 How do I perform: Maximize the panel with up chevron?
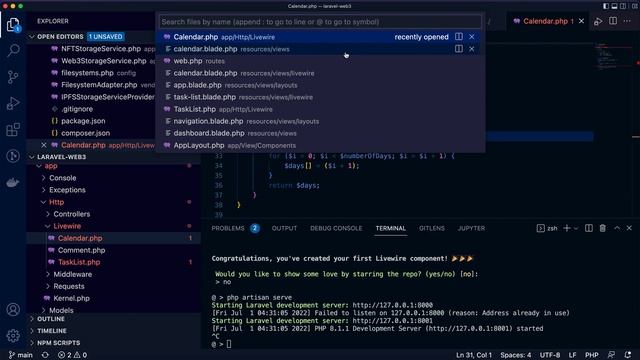click(617, 228)
